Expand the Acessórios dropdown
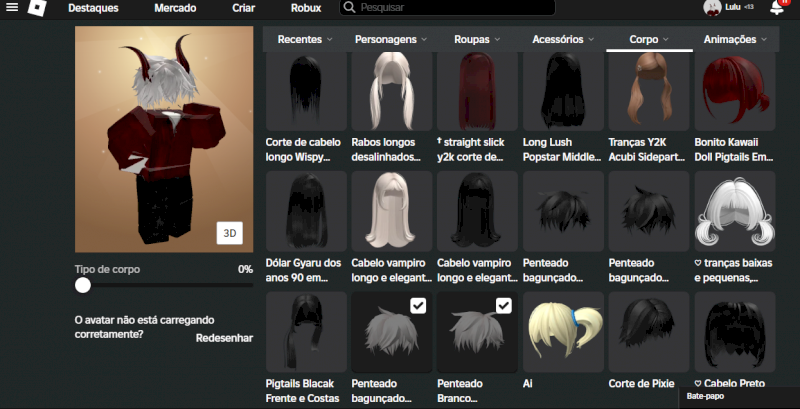Screen dimensions: 800x409 pos(563,39)
